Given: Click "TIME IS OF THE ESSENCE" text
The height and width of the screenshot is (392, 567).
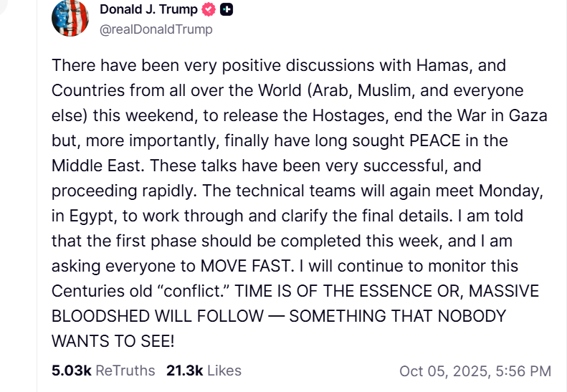Looking at the screenshot, I should [x=309, y=292].
